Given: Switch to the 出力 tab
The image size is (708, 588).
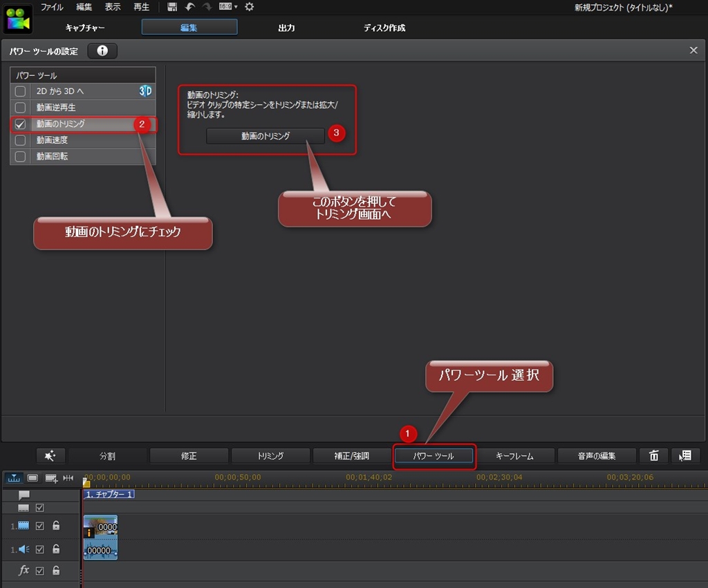Looking at the screenshot, I should click(286, 28).
